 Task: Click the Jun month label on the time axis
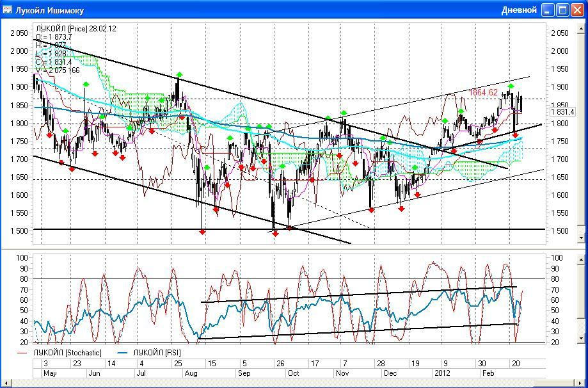pyautogui.click(x=94, y=373)
